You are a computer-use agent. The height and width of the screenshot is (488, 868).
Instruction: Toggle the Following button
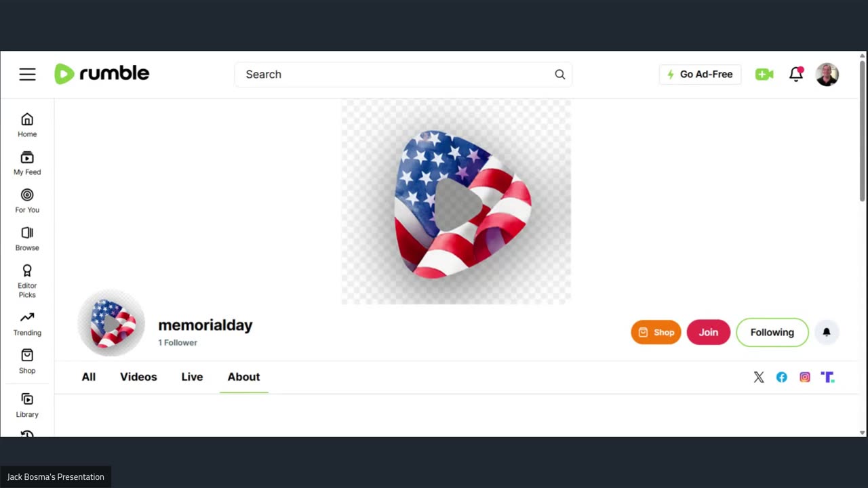[x=772, y=332]
